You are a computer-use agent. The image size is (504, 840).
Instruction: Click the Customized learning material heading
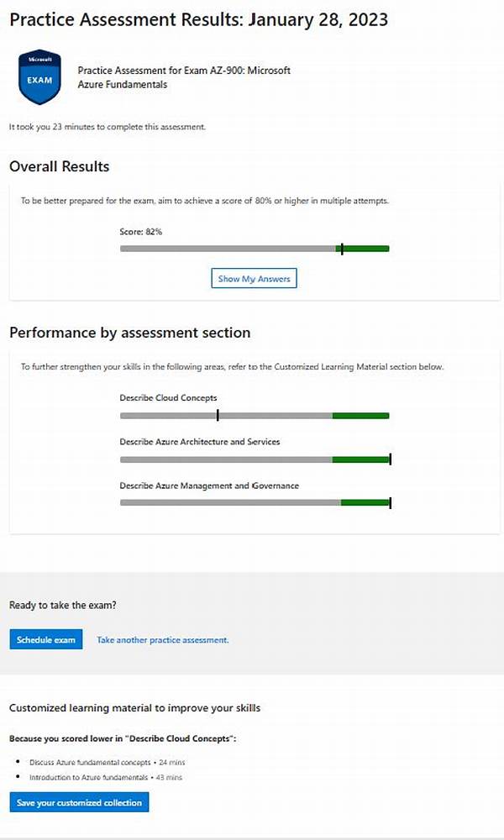point(134,708)
